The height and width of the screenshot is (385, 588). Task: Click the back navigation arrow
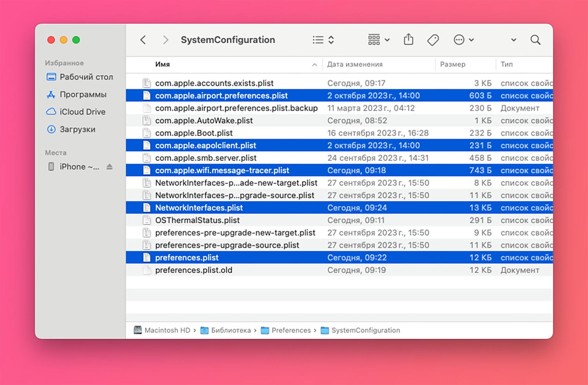click(143, 40)
